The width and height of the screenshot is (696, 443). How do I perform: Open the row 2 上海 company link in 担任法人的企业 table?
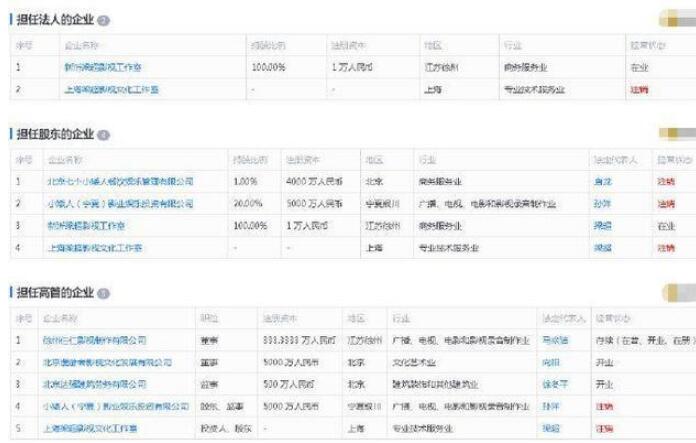111,90
